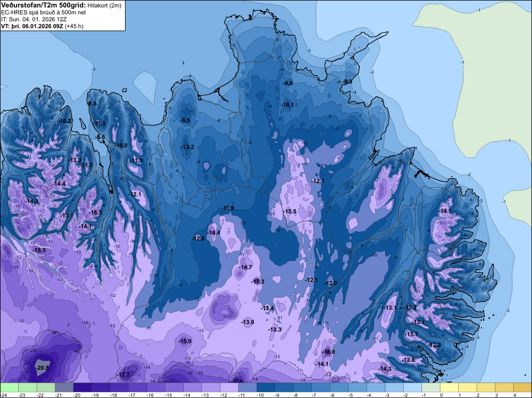The height and width of the screenshot is (398, 532).
Task: Click the -18.0 temperature value on the map
Action: click(328, 352)
